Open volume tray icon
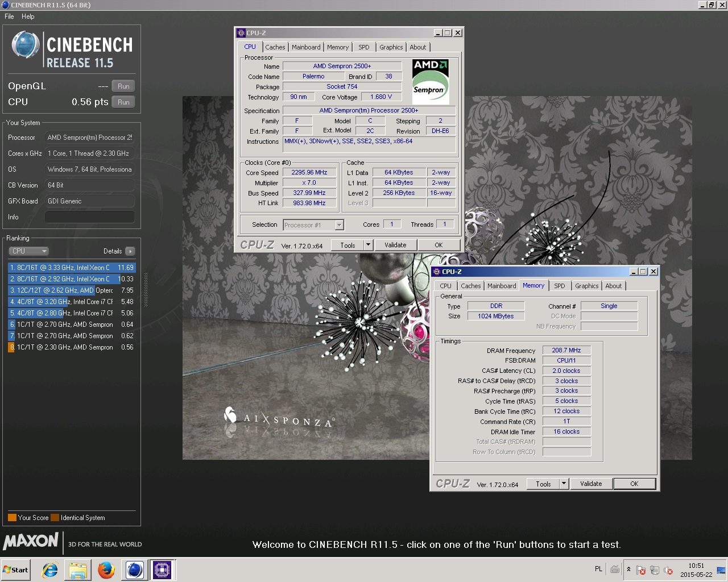The width and height of the screenshot is (728, 582). coord(668,570)
